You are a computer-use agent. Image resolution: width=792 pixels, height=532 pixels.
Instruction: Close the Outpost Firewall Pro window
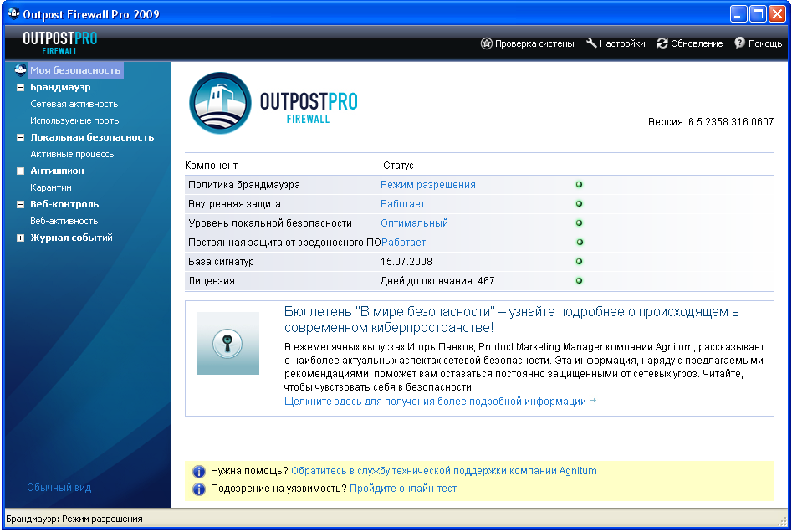coord(777,13)
